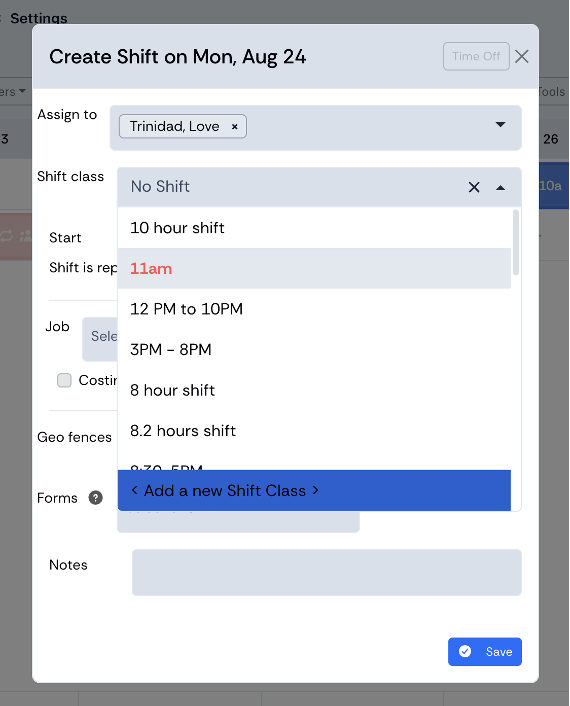Screen dimensions: 570x706
Task: Enable the Costing checkbox
Action: [64, 380]
